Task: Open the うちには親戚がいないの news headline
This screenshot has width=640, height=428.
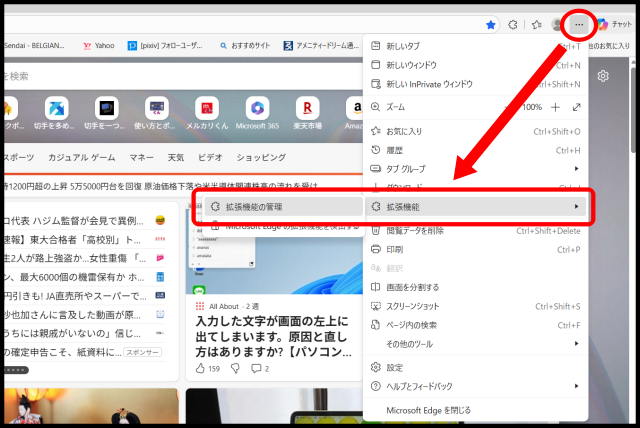Action: pos(72,333)
